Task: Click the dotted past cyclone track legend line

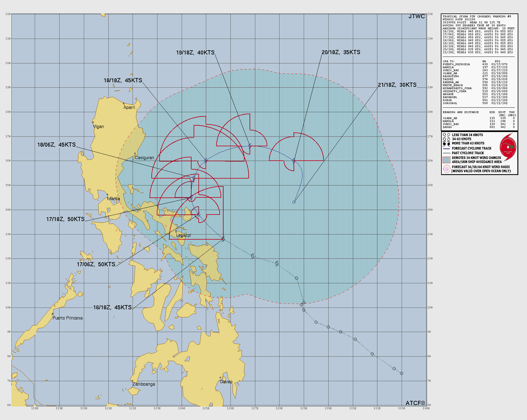Action: pos(446,153)
